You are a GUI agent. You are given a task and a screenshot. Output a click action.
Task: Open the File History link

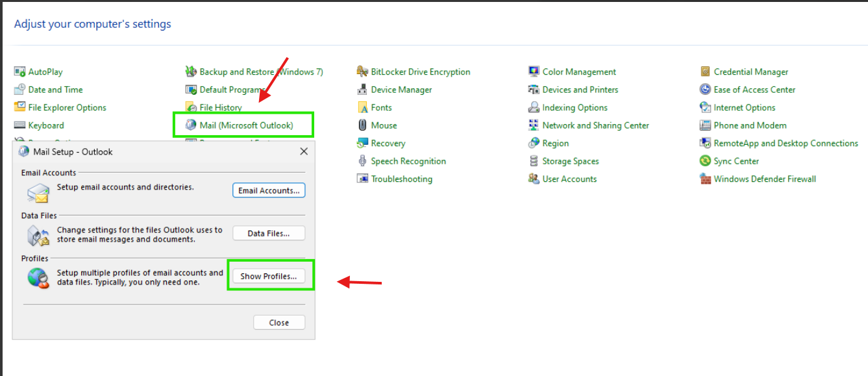coord(221,108)
